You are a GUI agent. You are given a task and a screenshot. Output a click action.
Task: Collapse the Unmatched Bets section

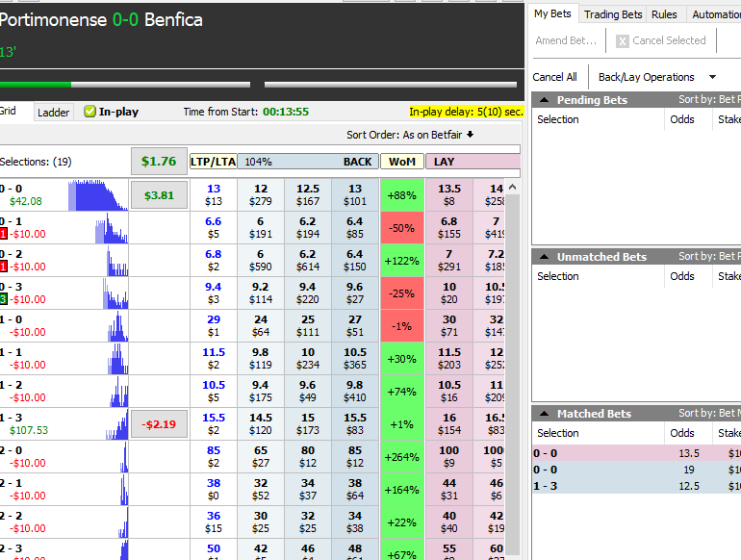(544, 257)
